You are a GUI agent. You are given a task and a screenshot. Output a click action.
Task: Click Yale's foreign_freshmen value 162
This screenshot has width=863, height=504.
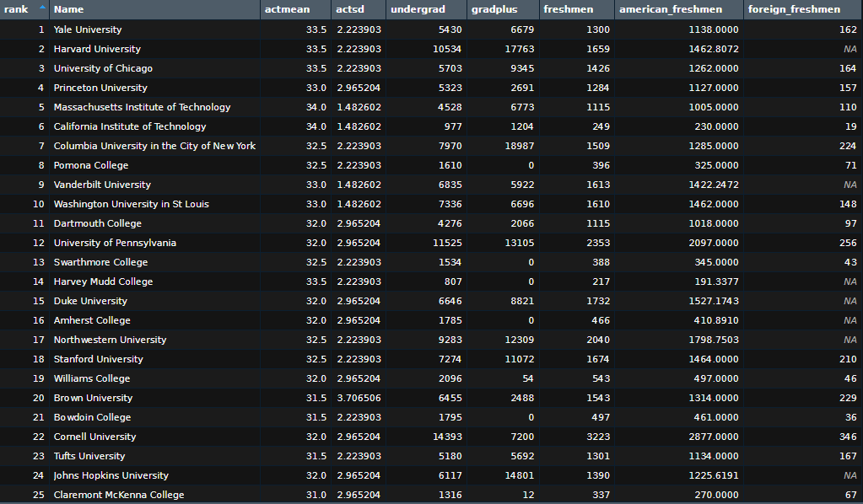point(848,29)
